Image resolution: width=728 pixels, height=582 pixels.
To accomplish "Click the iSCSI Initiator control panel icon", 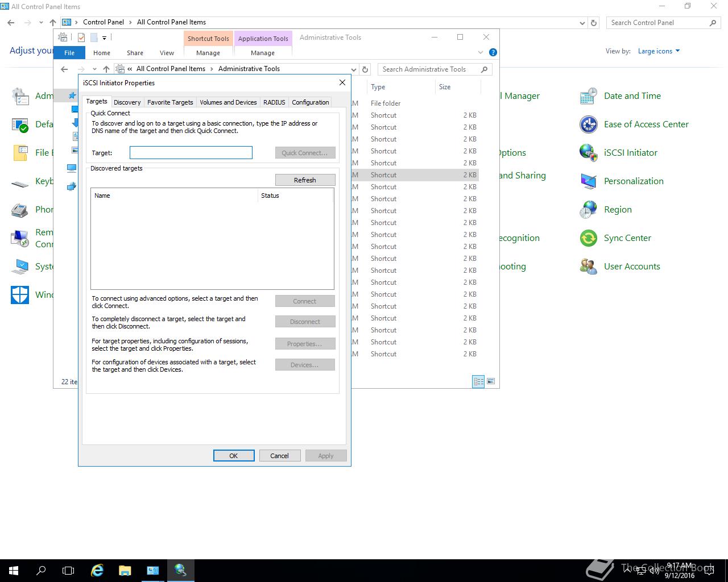I will tap(589, 153).
